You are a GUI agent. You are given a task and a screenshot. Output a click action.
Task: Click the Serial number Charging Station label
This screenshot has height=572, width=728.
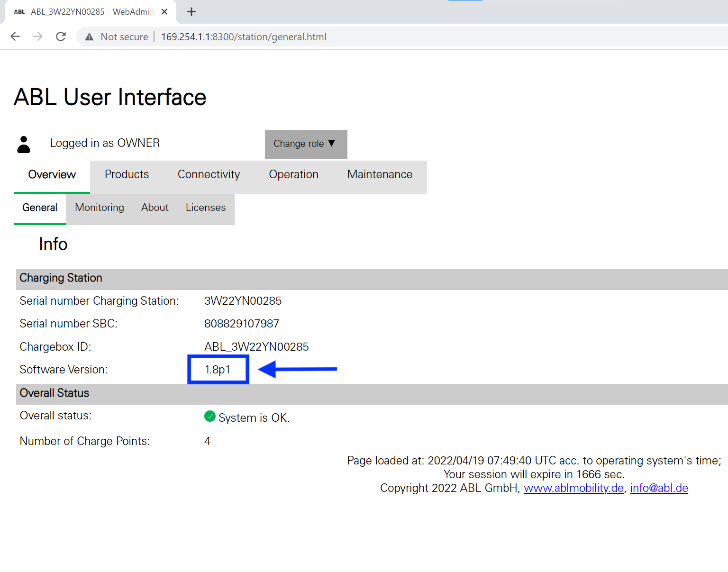(x=99, y=301)
